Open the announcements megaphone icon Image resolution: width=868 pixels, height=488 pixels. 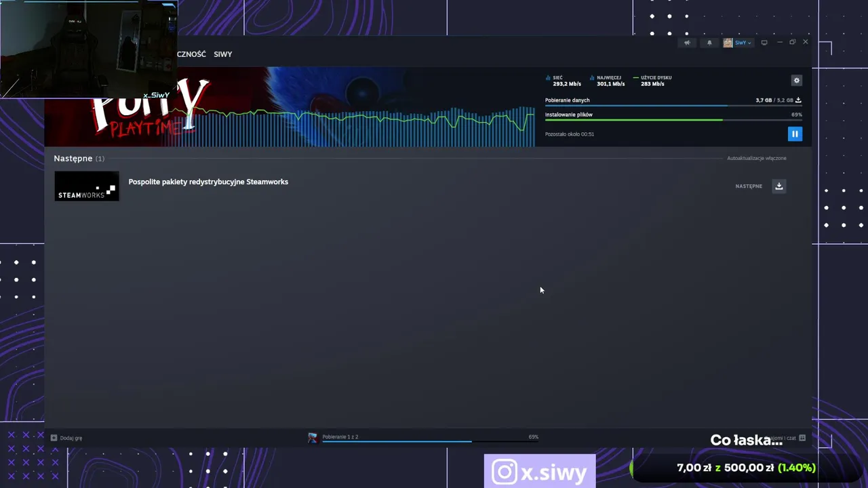point(687,43)
